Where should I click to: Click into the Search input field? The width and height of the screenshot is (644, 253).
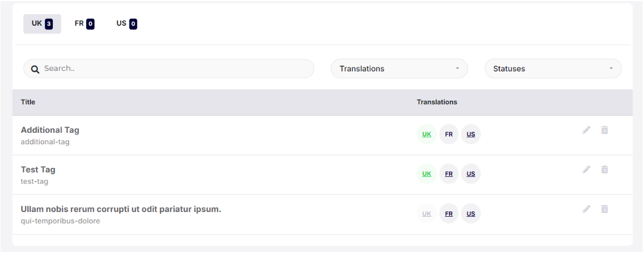click(x=173, y=69)
